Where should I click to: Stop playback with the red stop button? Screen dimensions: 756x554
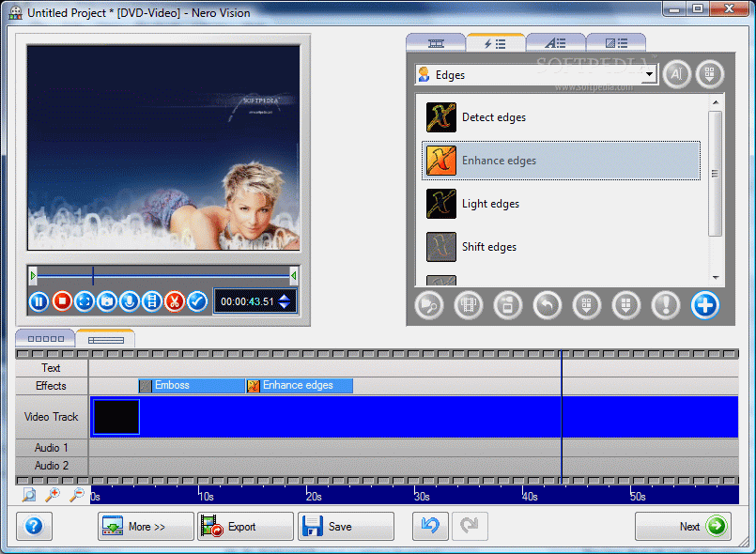pyautogui.click(x=62, y=301)
